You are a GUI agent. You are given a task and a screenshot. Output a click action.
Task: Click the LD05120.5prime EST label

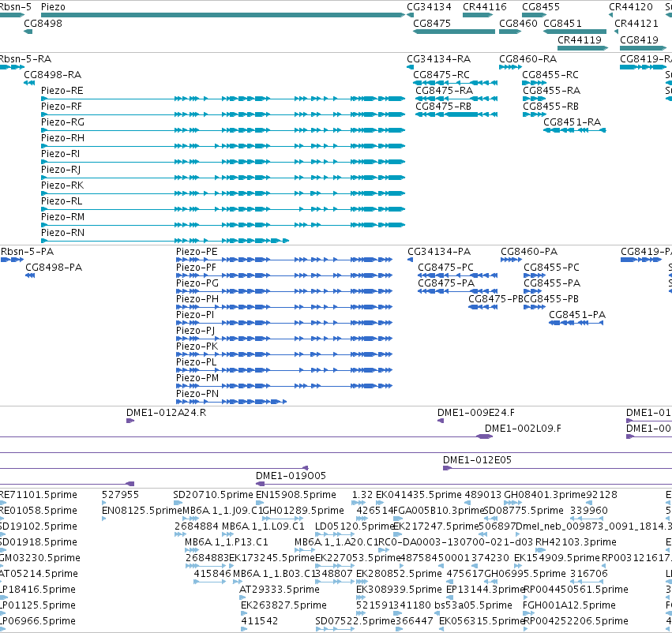355,526
